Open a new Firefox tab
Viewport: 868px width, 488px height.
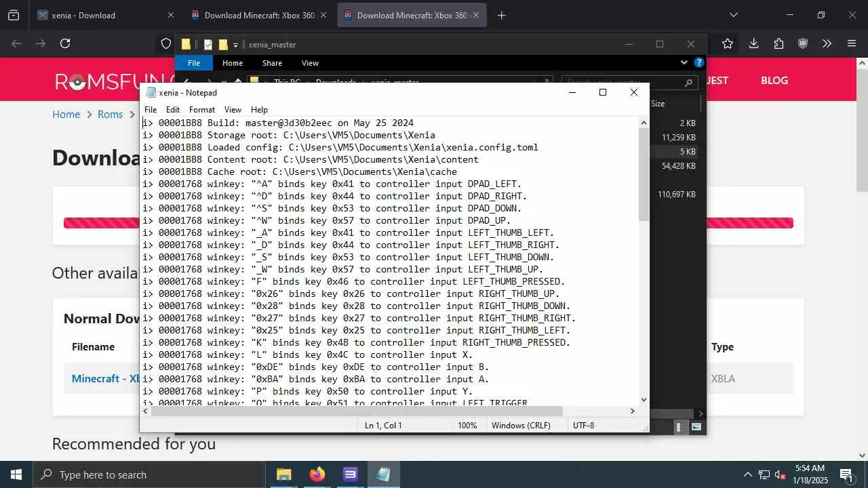coord(502,15)
